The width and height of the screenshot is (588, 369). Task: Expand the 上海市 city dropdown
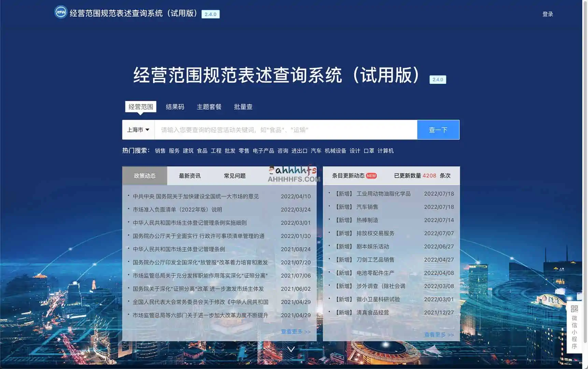(138, 129)
